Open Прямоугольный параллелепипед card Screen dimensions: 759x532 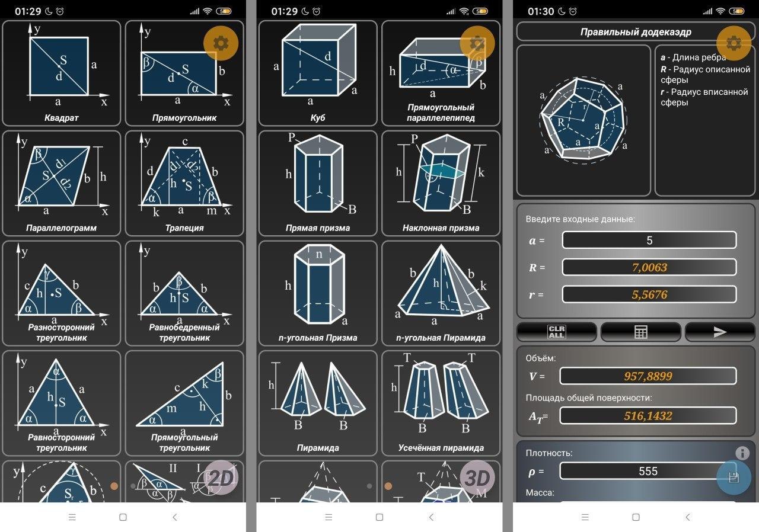tap(441, 73)
